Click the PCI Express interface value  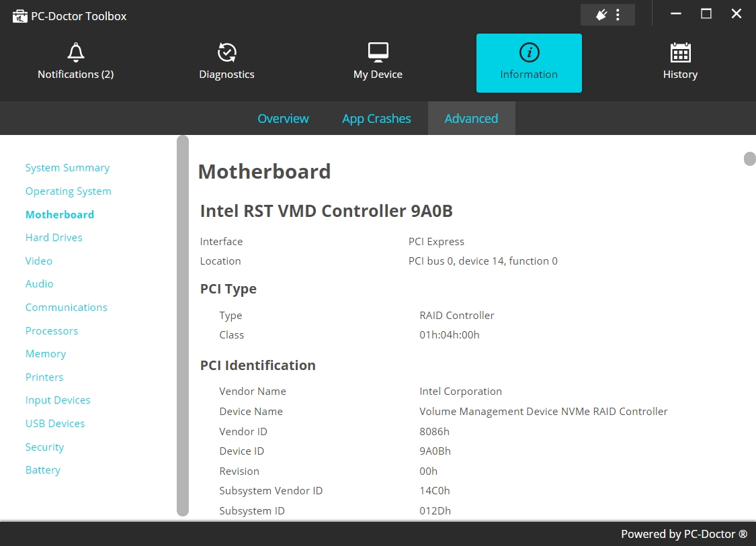tap(436, 241)
